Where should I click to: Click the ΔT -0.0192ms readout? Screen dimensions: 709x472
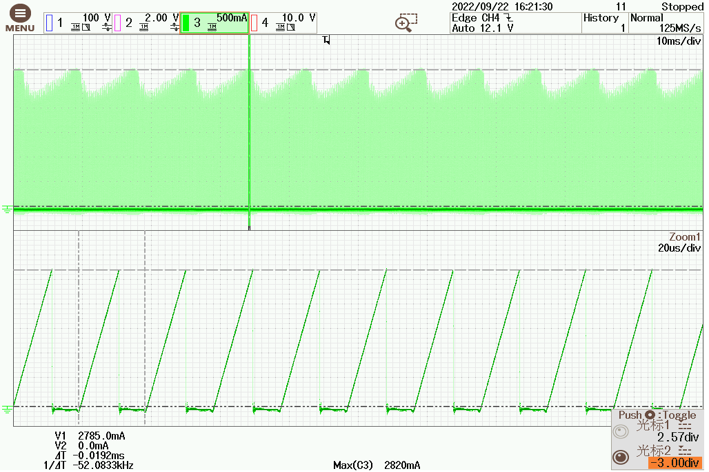89,455
